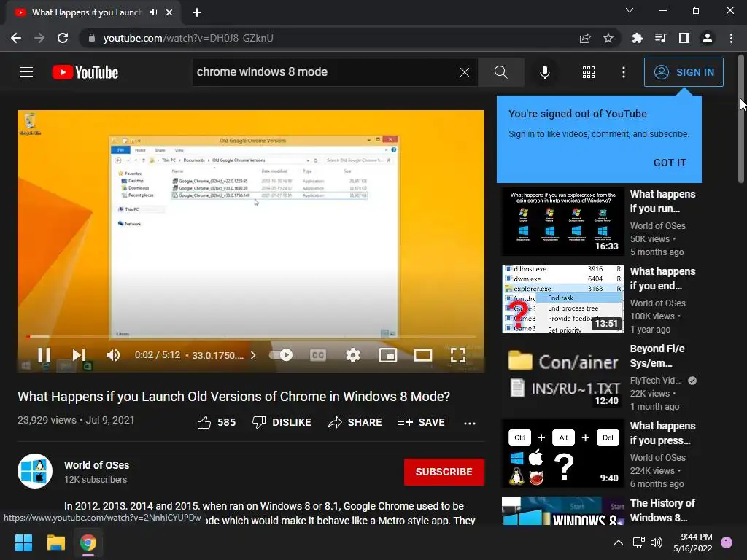The image size is (747, 560).
Task: Seek on the video progress bar
Action: [251, 337]
